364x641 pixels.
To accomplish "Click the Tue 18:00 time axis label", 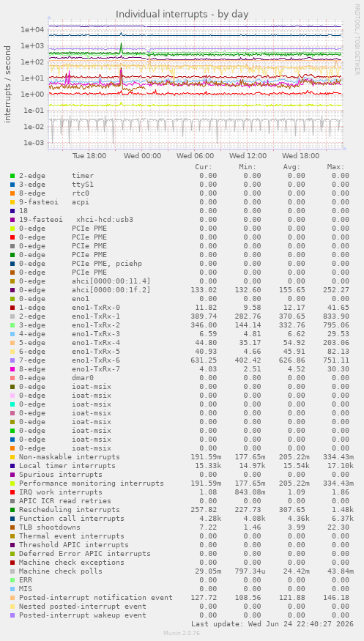I will 89,156.
